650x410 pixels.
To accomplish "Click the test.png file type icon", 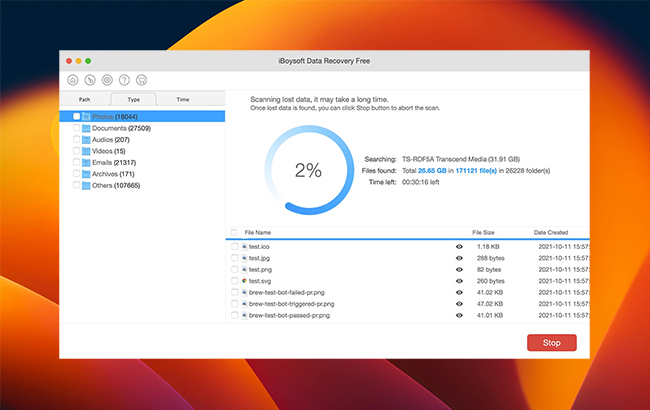I will coord(244,269).
